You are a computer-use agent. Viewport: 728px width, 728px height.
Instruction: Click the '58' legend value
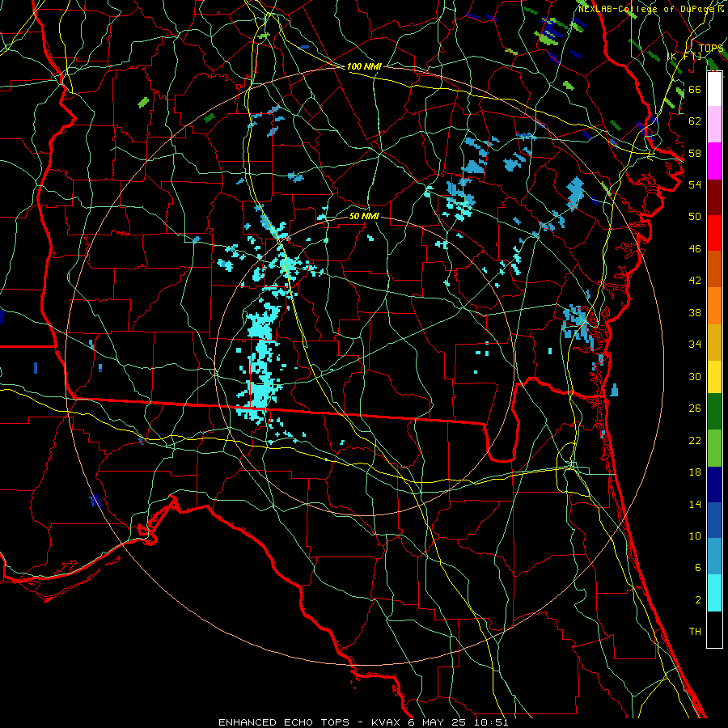(x=695, y=153)
